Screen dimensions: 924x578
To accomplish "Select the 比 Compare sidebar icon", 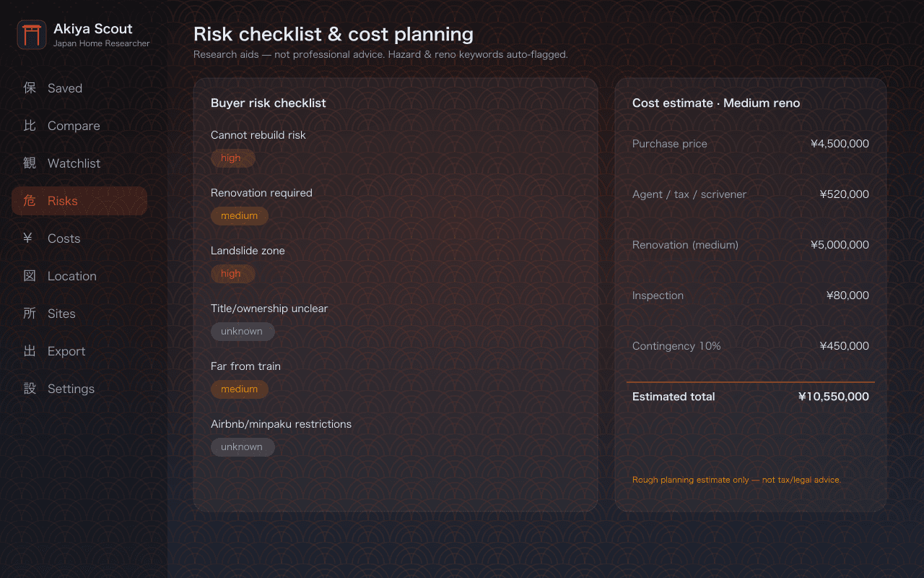I will (x=30, y=126).
